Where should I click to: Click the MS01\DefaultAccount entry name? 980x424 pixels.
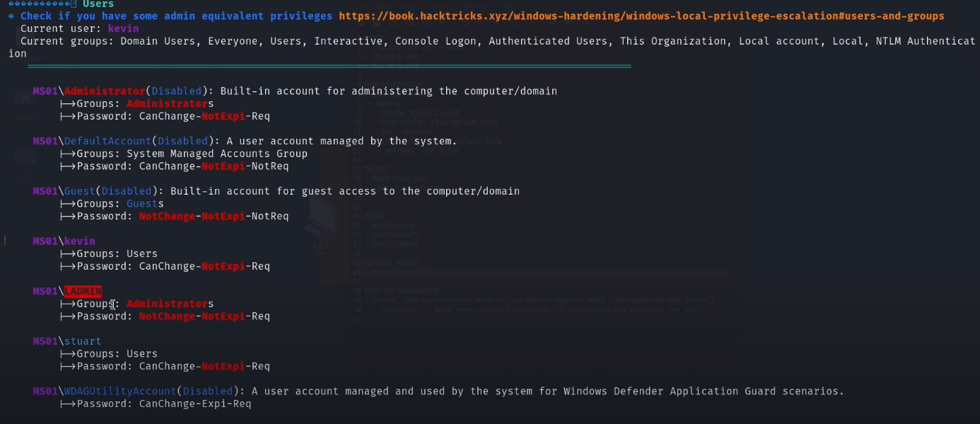tap(107, 141)
